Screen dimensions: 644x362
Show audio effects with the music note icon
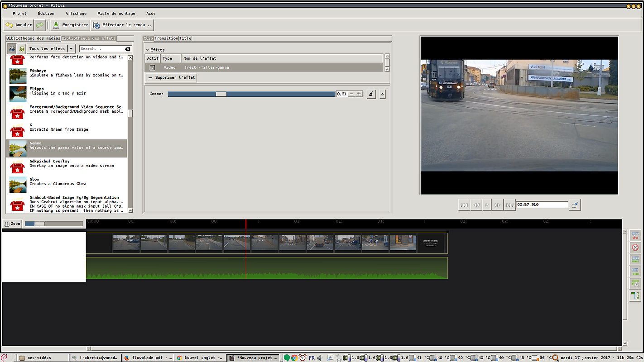21,48
